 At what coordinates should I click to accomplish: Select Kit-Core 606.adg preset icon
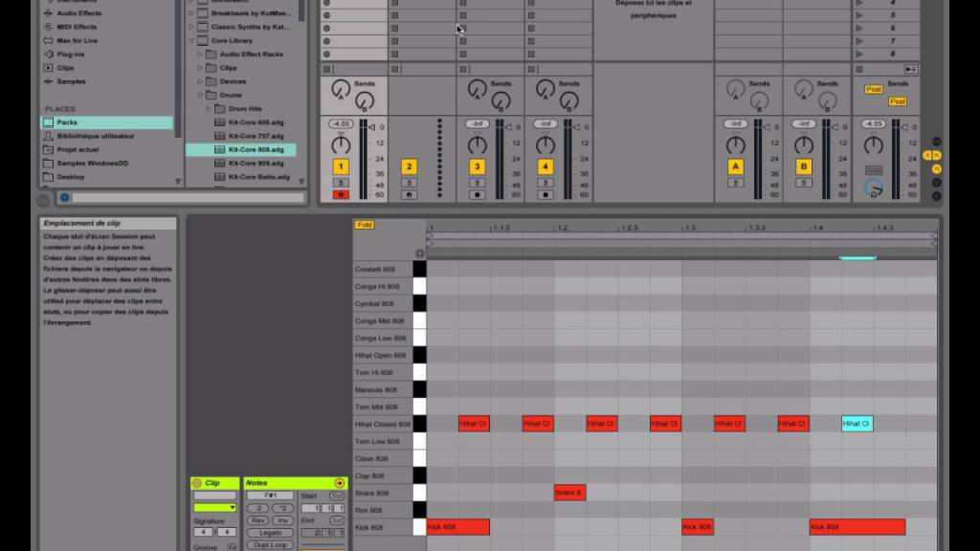[x=219, y=122]
